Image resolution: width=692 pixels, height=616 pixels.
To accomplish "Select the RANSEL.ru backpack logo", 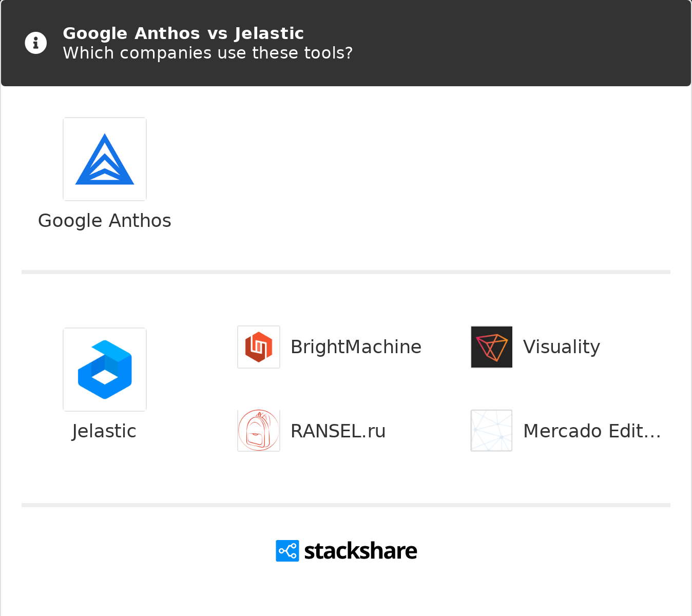I will [259, 431].
